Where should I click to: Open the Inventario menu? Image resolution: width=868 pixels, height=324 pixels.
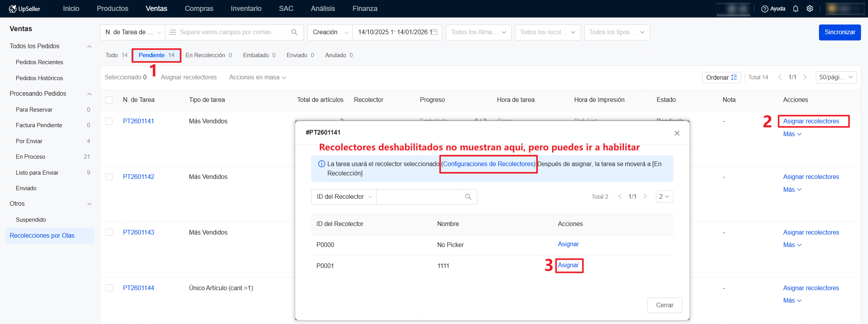point(246,9)
